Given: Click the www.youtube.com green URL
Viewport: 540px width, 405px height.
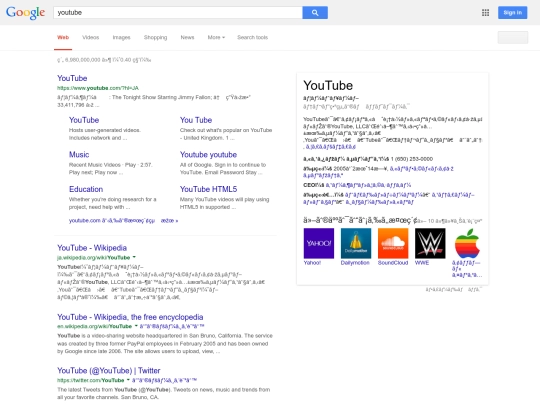Looking at the screenshot, I should click(x=98, y=88).
